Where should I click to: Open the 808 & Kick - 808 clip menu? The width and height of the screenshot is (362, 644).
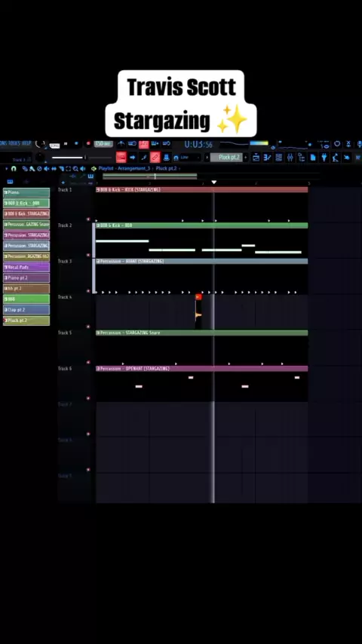coord(98,225)
